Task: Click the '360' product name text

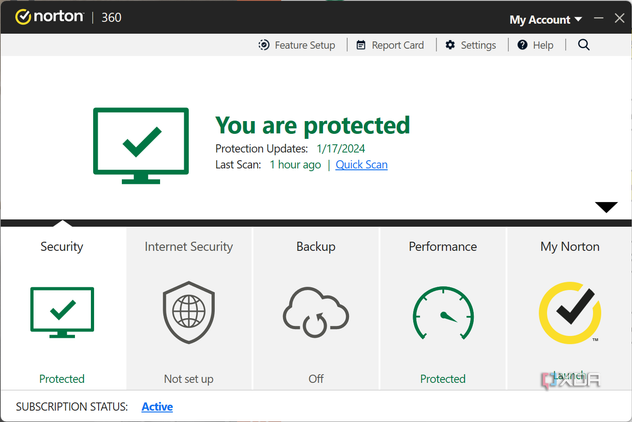Action: click(111, 17)
